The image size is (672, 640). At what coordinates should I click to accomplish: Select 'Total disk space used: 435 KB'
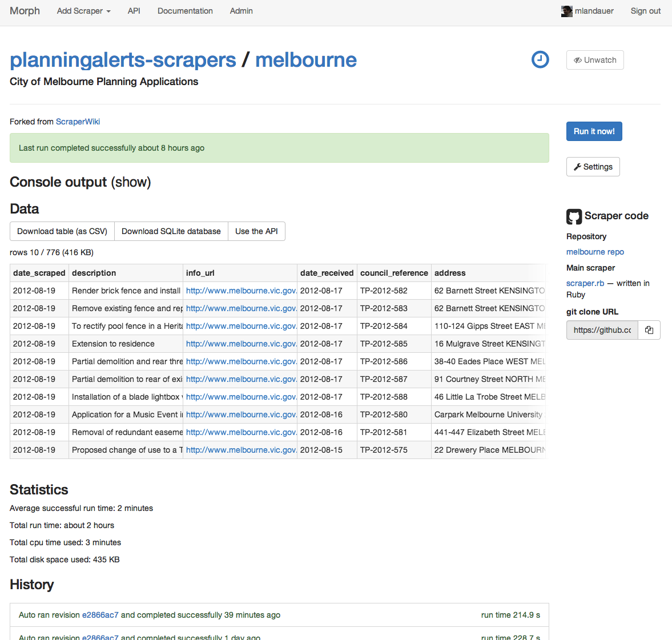click(x=65, y=560)
